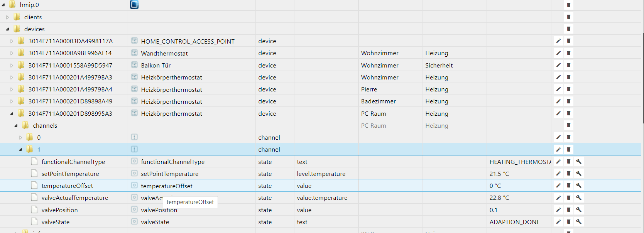Edit the HOME_CONTROL_ACCESS_POINT device
The width and height of the screenshot is (644, 233).
tap(558, 41)
